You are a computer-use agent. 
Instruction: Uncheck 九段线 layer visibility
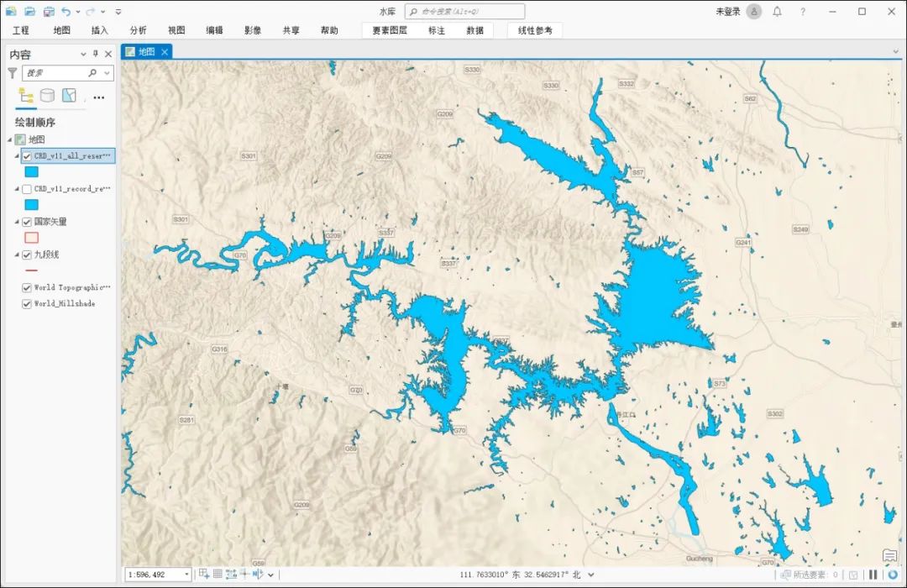pos(27,255)
